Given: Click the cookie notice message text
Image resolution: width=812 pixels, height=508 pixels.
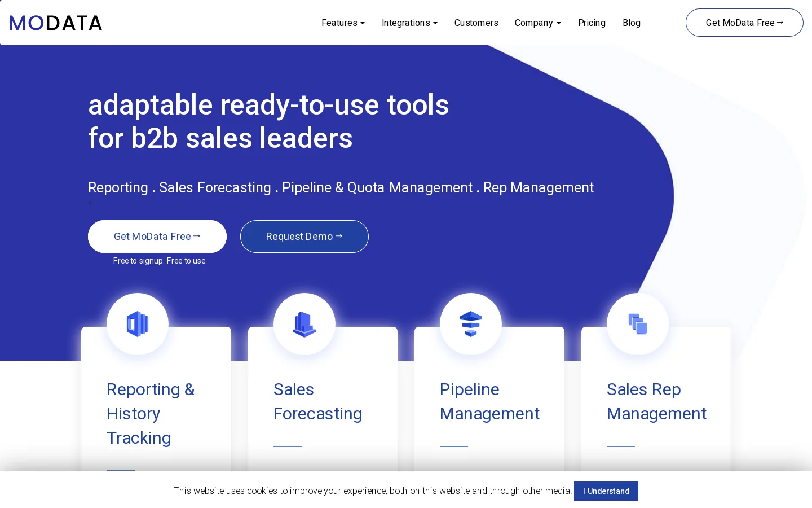Looking at the screenshot, I should 373,491.
